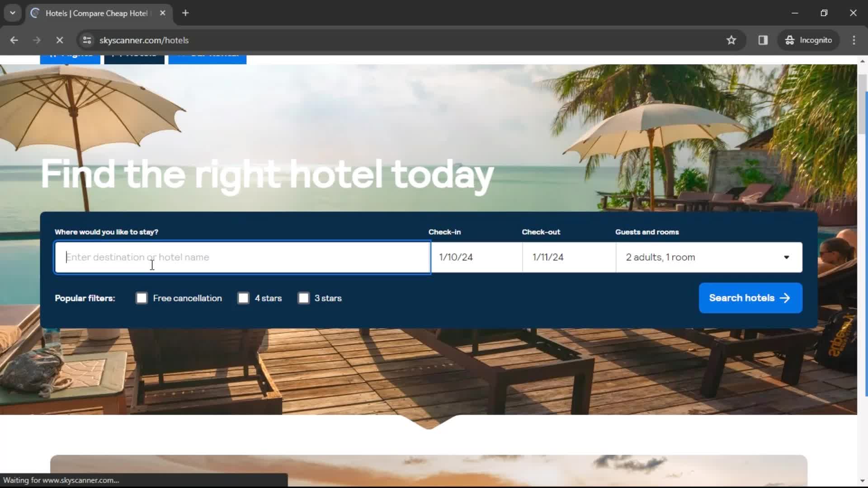Click the browser back arrow
The width and height of the screenshot is (868, 488).
click(14, 40)
